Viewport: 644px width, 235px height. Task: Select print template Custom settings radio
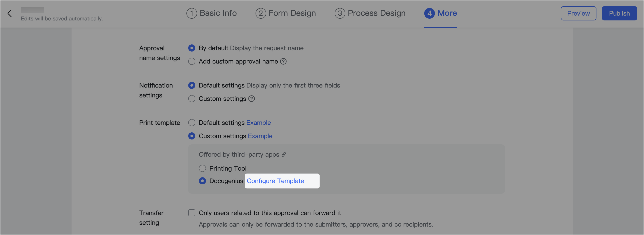pyautogui.click(x=192, y=136)
